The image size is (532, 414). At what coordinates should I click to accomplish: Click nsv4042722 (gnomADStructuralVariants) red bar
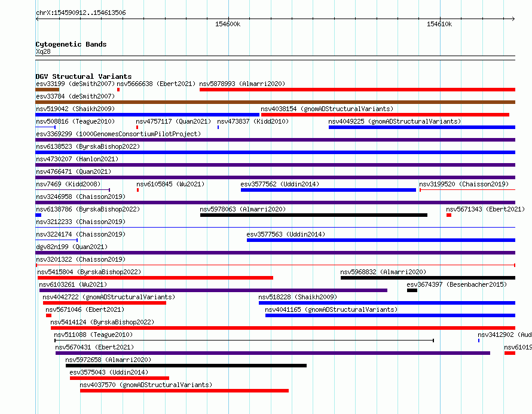pyautogui.click(x=105, y=303)
